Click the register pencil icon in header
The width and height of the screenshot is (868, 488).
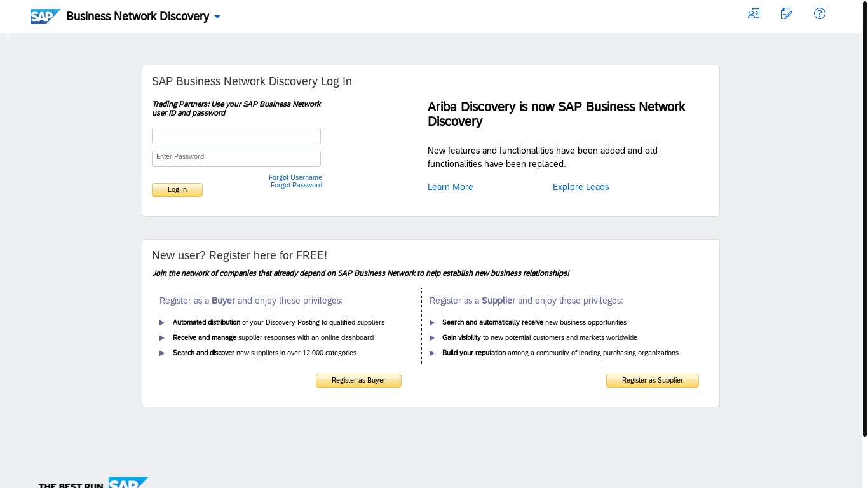(787, 13)
